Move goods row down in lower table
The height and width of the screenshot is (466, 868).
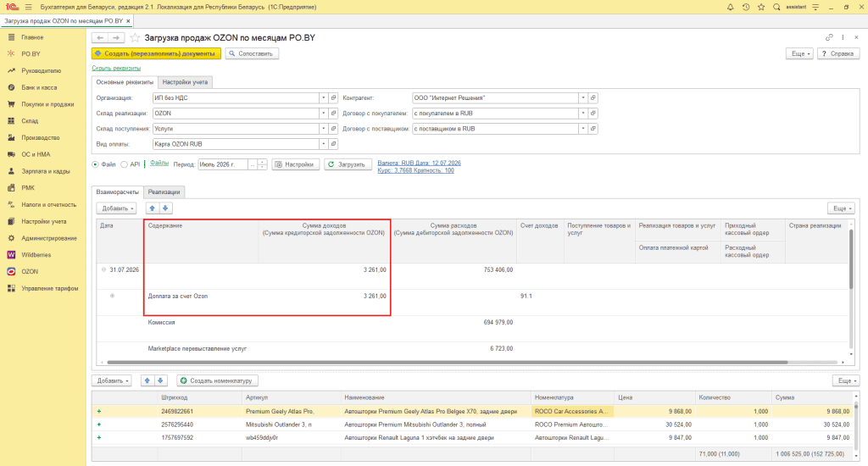pyautogui.click(x=160, y=380)
